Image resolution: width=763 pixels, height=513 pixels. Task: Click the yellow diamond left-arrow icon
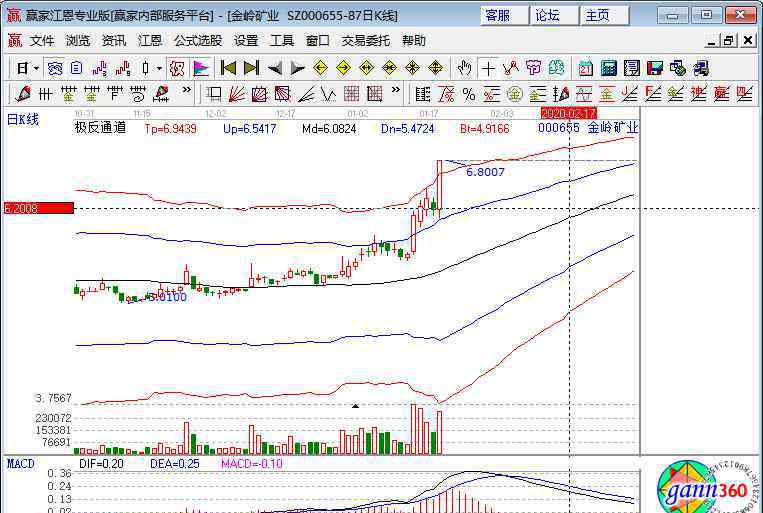click(320, 68)
